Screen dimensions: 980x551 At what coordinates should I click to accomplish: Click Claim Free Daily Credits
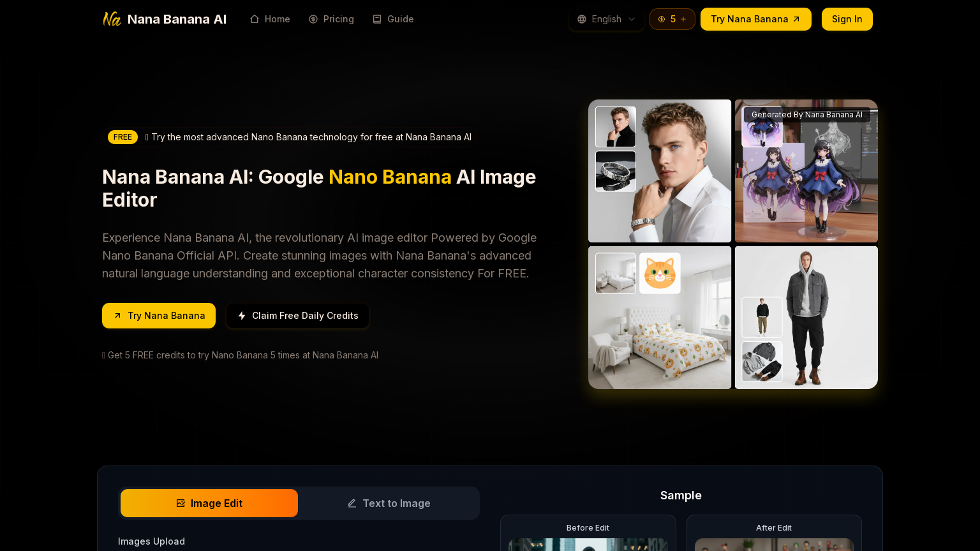[297, 316]
